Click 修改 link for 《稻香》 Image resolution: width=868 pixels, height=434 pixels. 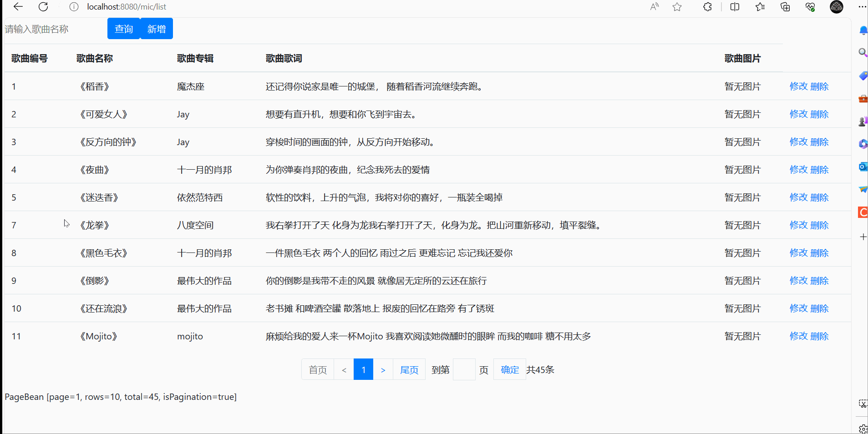click(799, 86)
